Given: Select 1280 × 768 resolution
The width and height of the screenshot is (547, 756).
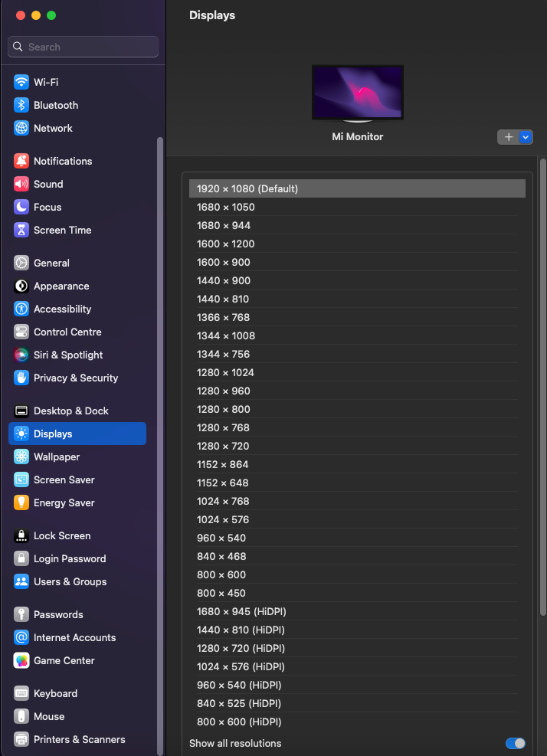Looking at the screenshot, I should pyautogui.click(x=357, y=427).
